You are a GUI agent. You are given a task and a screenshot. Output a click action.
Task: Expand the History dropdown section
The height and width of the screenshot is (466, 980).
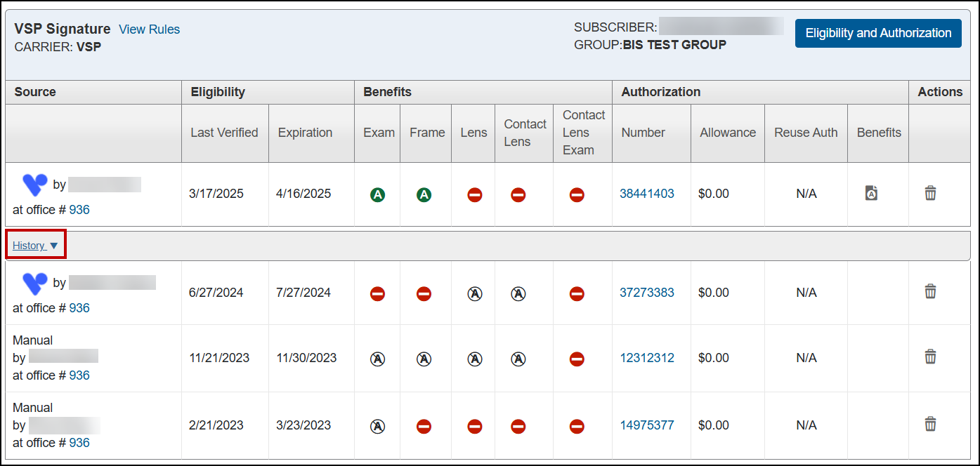pyautogui.click(x=35, y=246)
